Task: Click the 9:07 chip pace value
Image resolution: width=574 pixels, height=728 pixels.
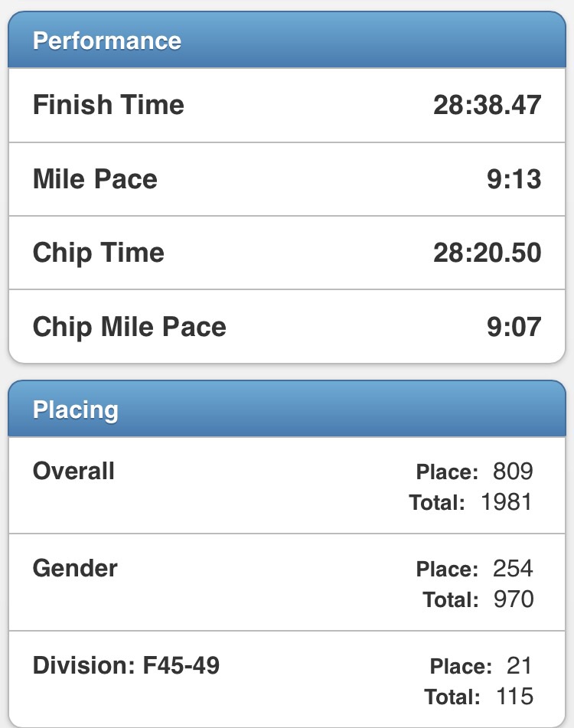Action: (514, 327)
